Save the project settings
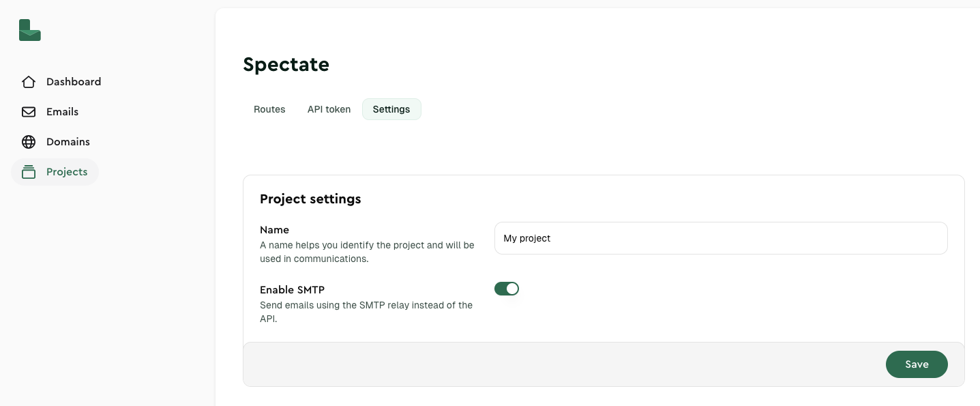Viewport: 980px width, 406px height. pos(917,364)
